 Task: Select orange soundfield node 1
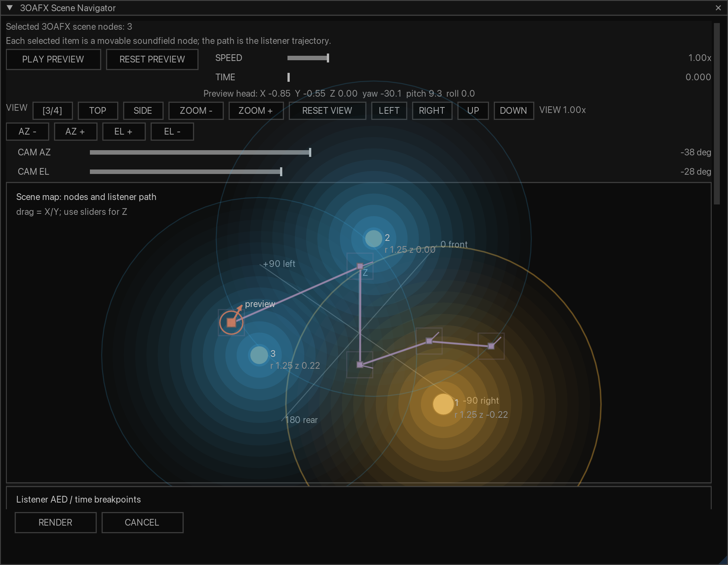tap(443, 404)
